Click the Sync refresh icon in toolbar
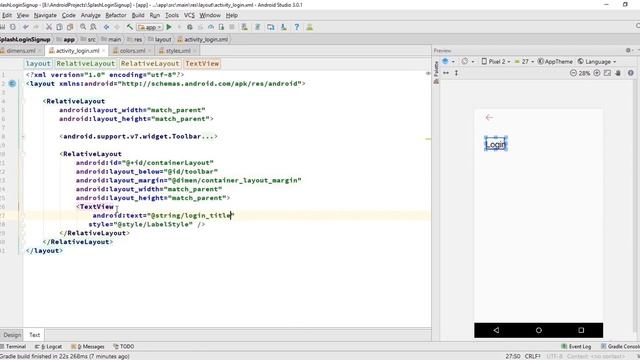This screenshot has width=640, height=360. (x=13, y=27)
